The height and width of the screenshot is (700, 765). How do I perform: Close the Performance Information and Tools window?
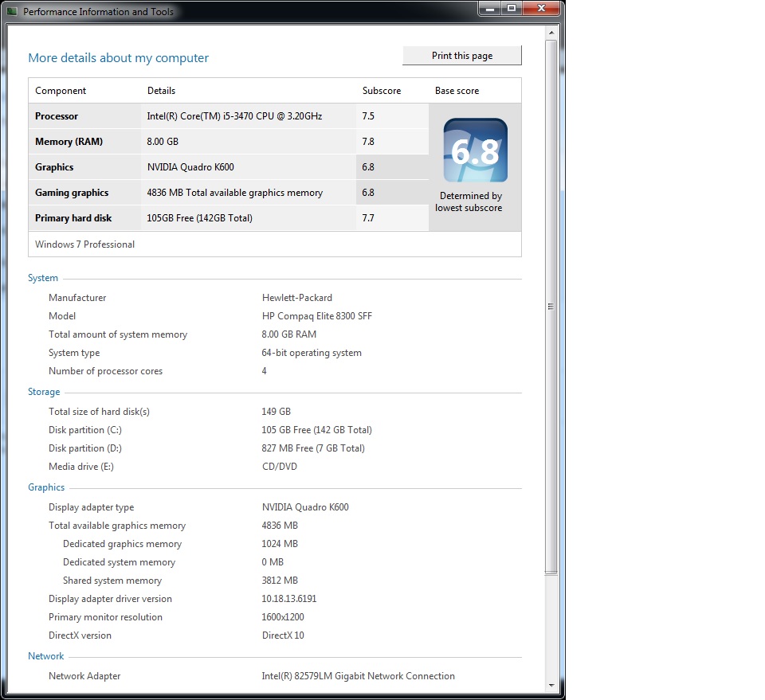[541, 8]
